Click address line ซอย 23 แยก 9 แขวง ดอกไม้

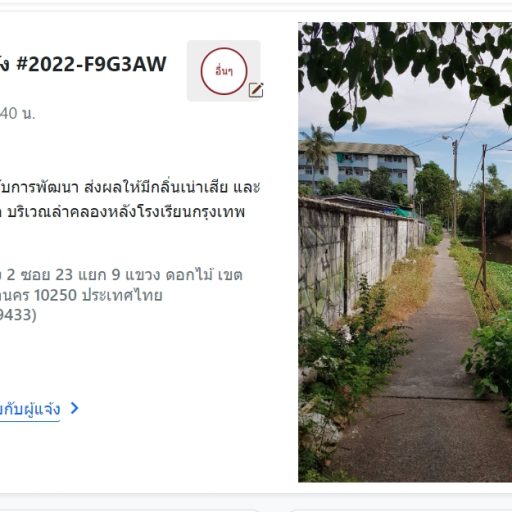(121, 275)
